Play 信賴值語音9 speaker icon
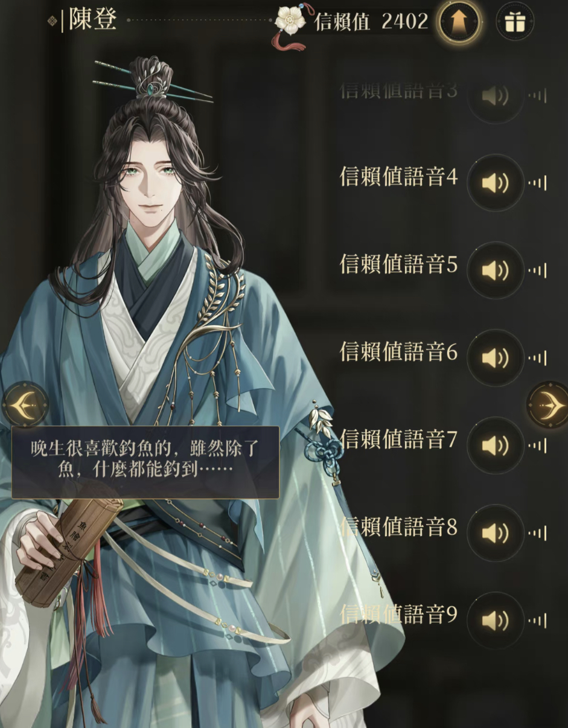 pos(496,621)
